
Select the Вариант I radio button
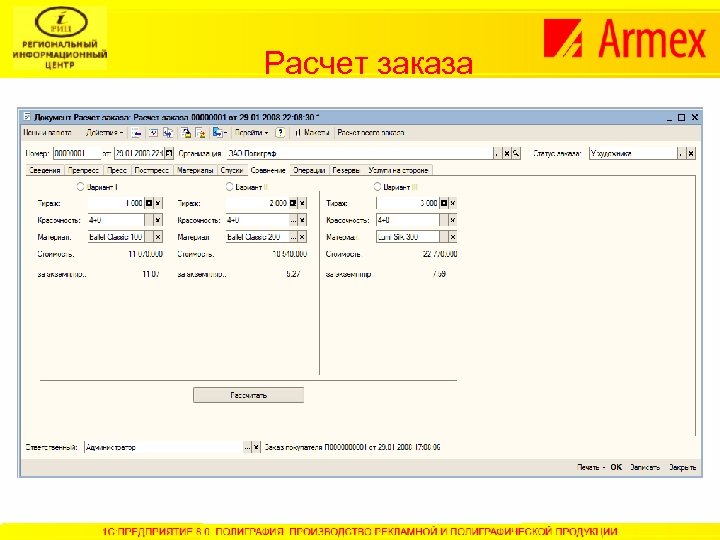pyautogui.click(x=80, y=186)
